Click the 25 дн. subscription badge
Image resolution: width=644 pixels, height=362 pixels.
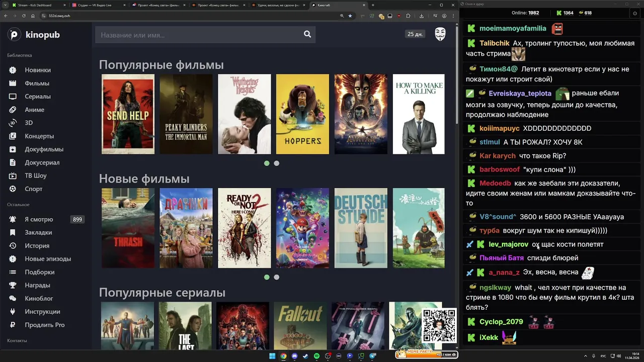coord(415,34)
